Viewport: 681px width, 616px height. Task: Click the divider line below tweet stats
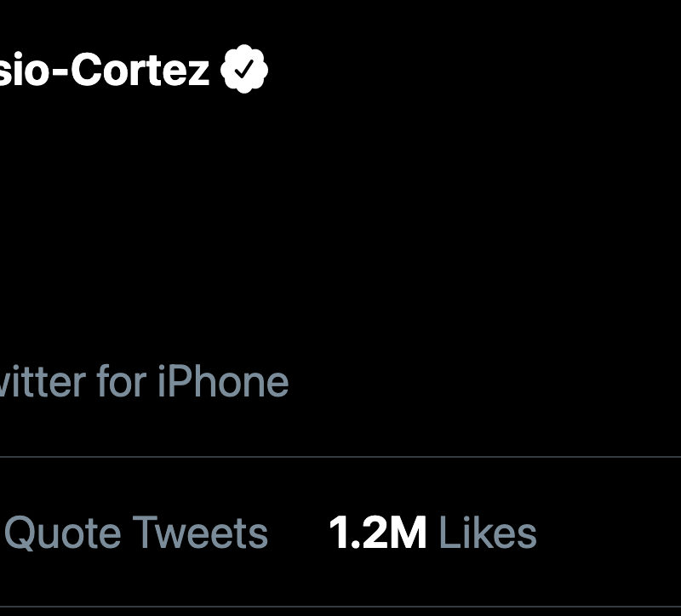(340, 607)
